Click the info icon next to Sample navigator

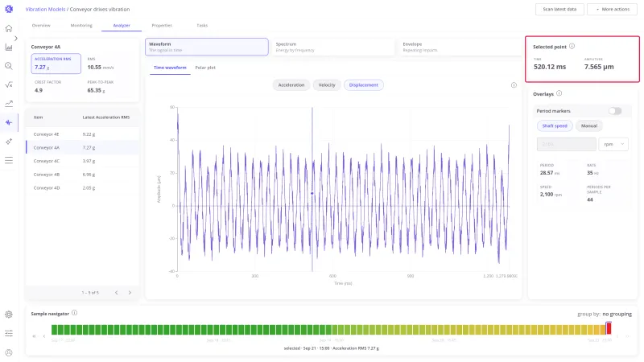pyautogui.click(x=74, y=313)
